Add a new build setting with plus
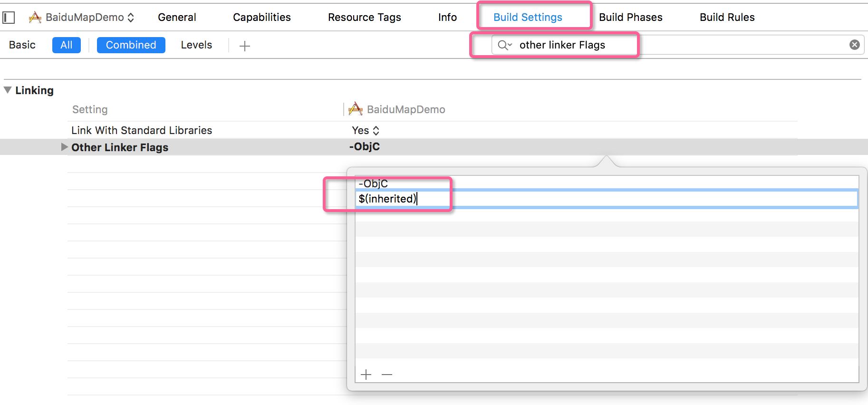 tap(245, 46)
